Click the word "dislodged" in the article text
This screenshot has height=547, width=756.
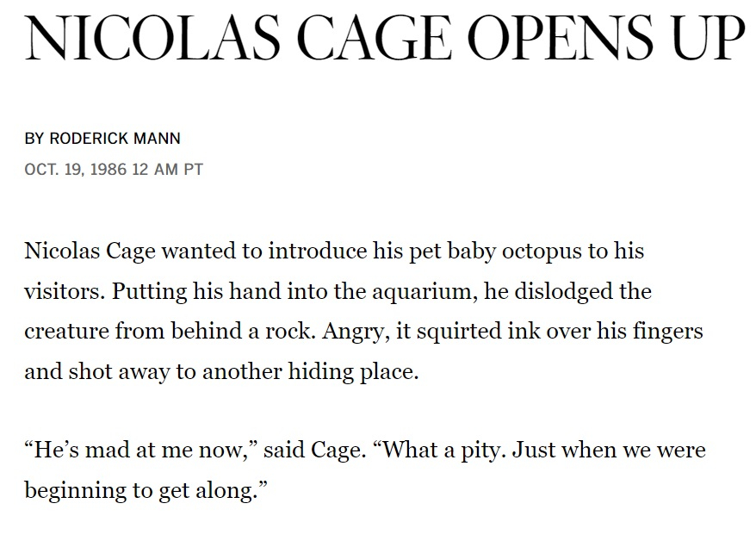point(567,291)
